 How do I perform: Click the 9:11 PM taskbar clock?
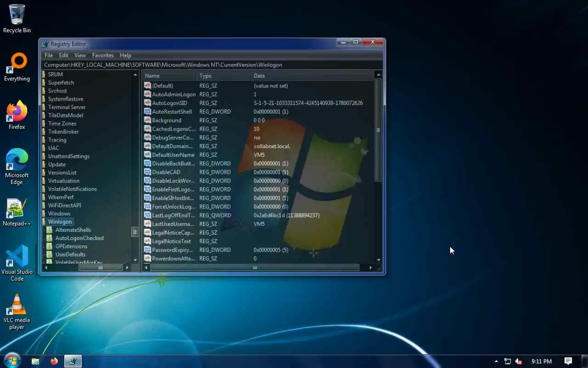541,361
